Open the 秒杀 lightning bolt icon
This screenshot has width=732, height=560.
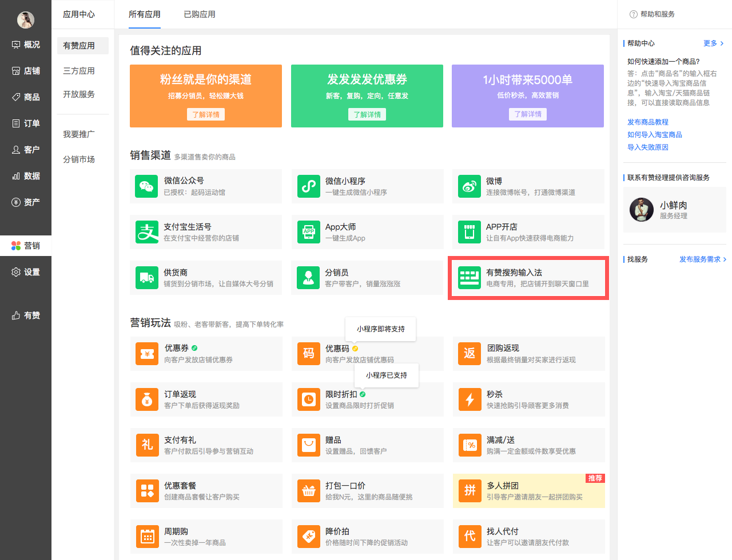click(470, 399)
